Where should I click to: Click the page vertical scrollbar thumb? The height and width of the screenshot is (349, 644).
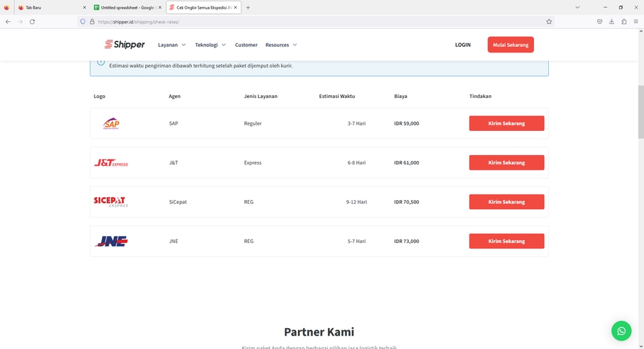(641, 112)
